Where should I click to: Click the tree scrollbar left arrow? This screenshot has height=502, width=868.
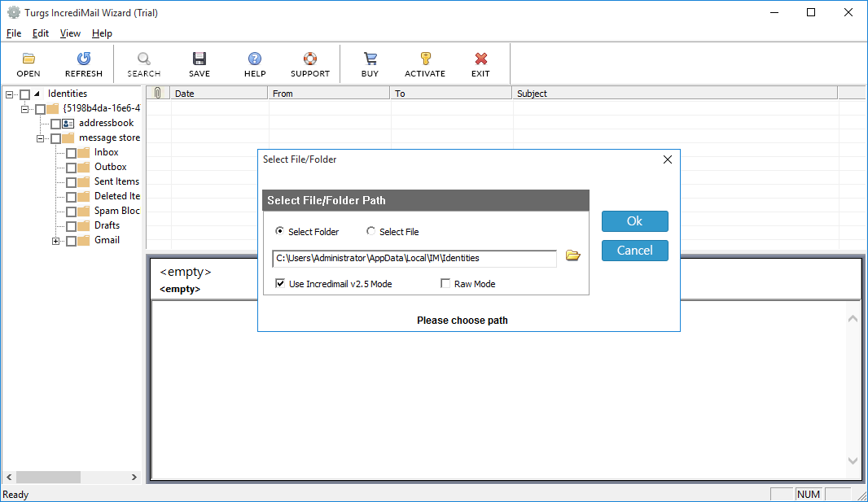[10, 477]
